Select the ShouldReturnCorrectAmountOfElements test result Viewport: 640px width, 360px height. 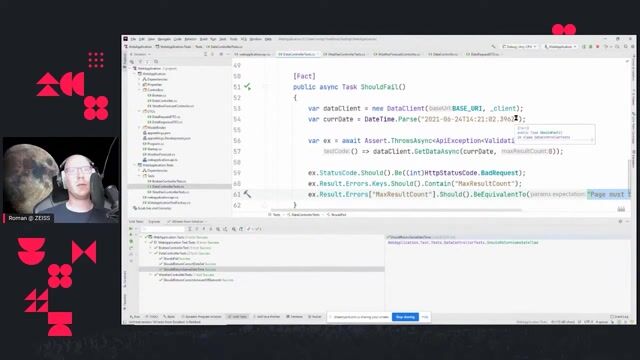point(196,280)
